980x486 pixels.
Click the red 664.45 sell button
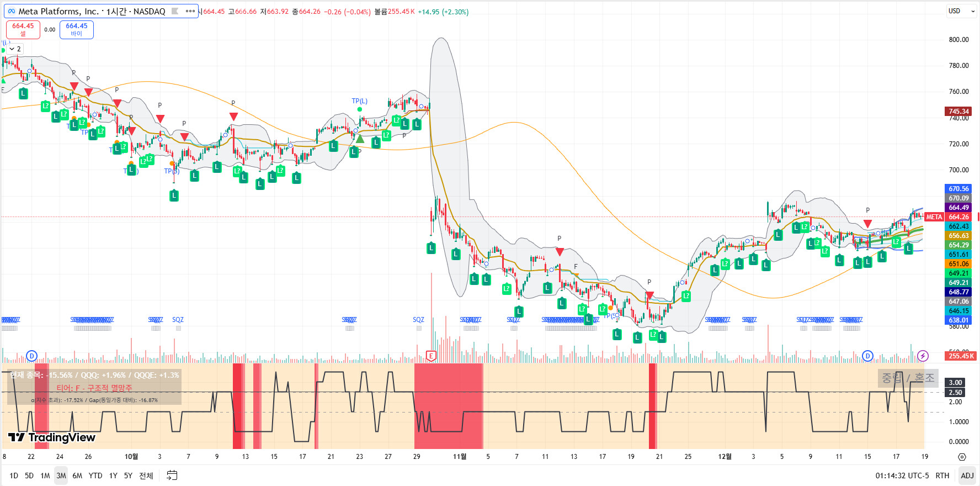23,29
